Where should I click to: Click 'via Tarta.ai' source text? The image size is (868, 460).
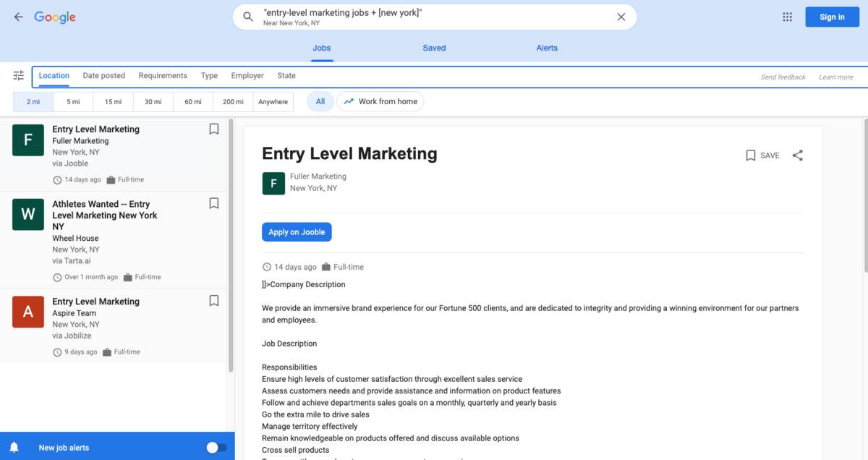(x=72, y=261)
